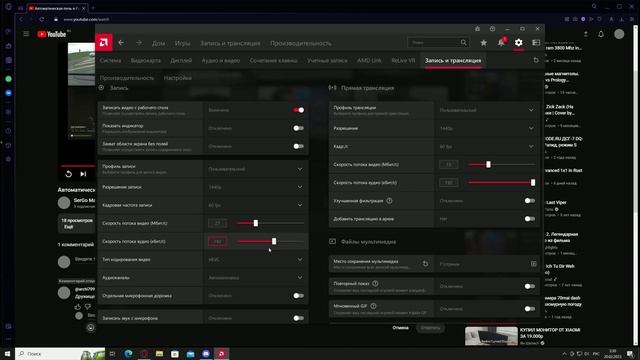Open Windows Start menu
This screenshot has height=360, width=640.
7,353
